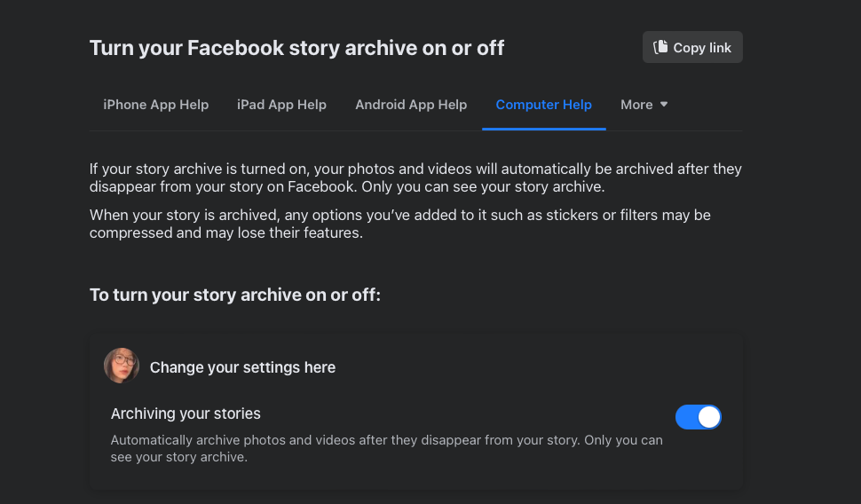Switch to the iPhone App Help tab
Screen dimensions: 861x504
pos(156,105)
